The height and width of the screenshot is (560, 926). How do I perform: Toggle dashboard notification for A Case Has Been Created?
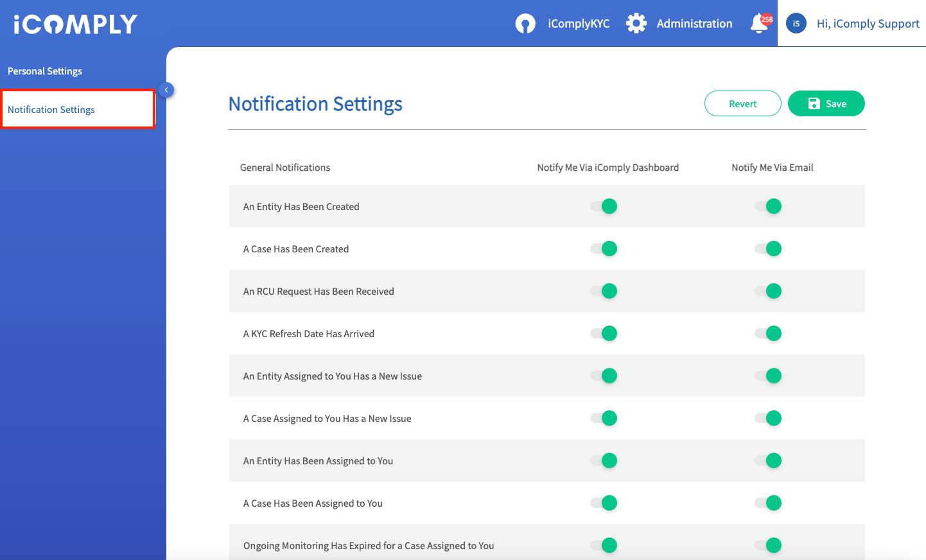pyautogui.click(x=604, y=249)
